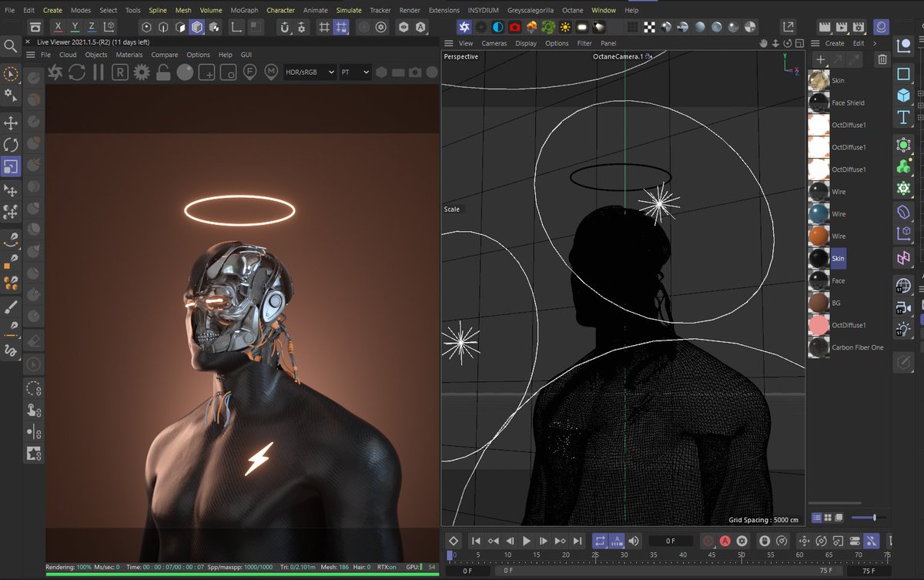Screen dimensions: 924x580
Task: Select the active Scale tool
Action: pyautogui.click(x=11, y=166)
